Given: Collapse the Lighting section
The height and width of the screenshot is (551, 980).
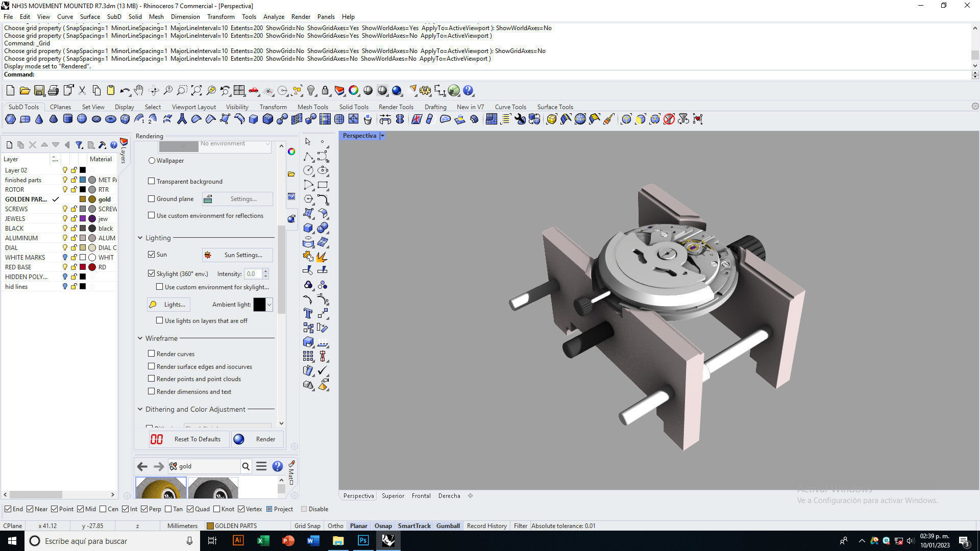Looking at the screenshot, I should (x=140, y=238).
